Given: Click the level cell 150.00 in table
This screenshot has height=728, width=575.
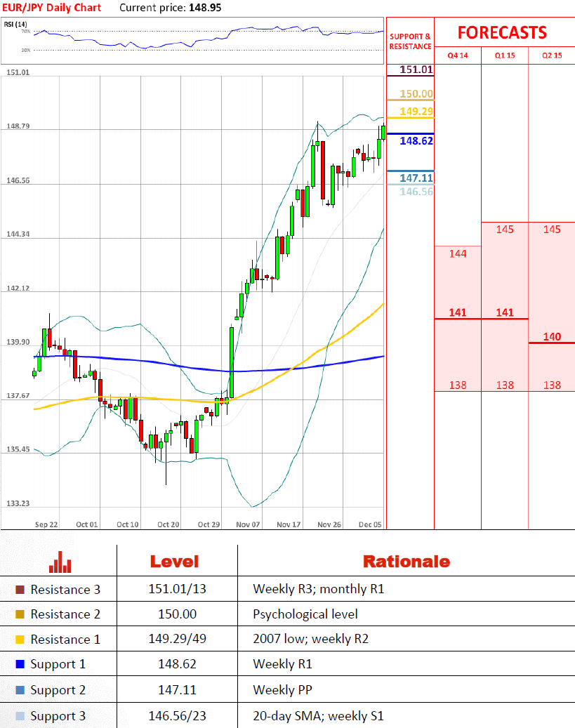Looking at the screenshot, I should pyautogui.click(x=177, y=614).
